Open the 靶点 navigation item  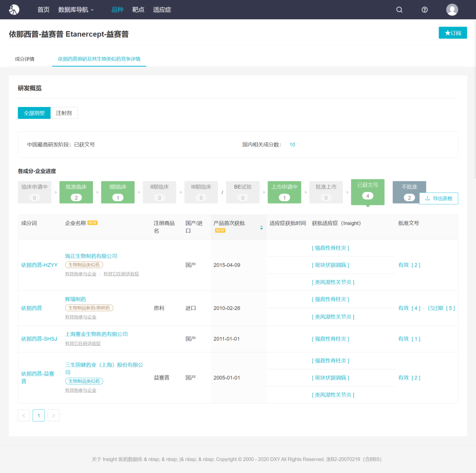pyautogui.click(x=138, y=10)
